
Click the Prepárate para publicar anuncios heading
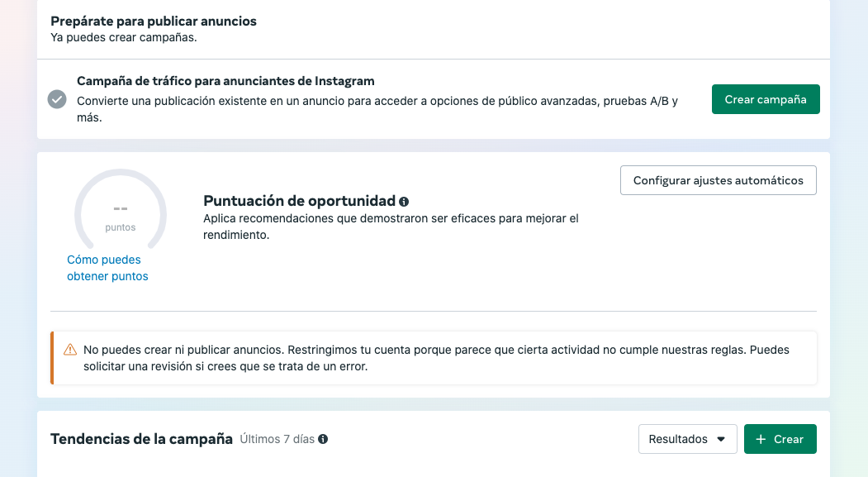click(154, 21)
